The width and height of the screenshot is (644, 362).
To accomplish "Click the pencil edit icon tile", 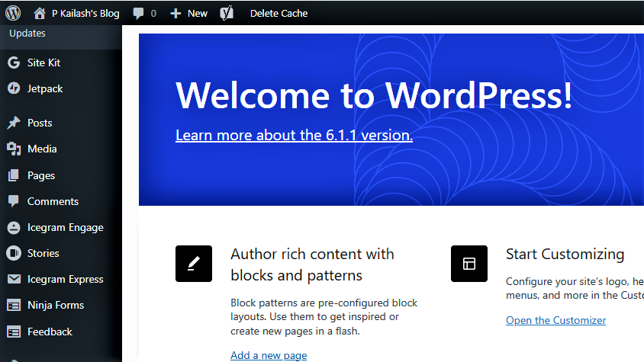I will [x=194, y=264].
